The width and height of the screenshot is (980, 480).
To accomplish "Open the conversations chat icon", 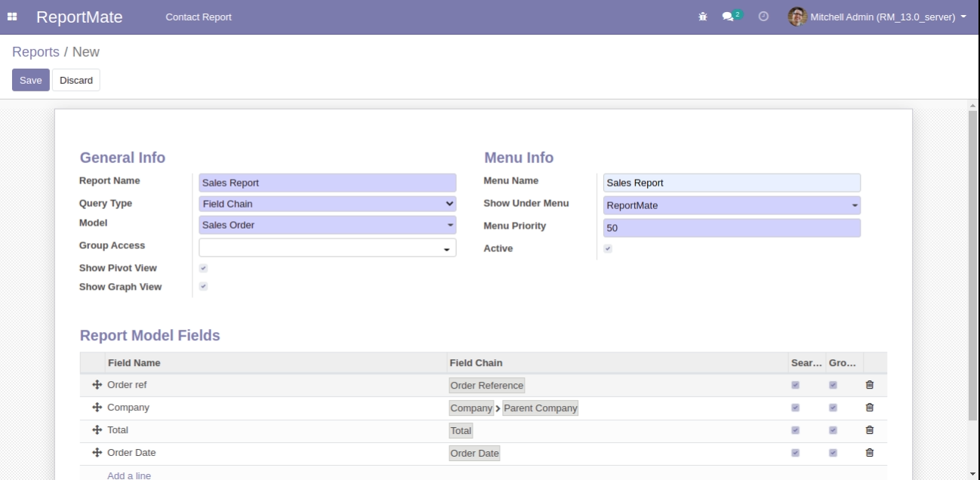I will click(729, 17).
